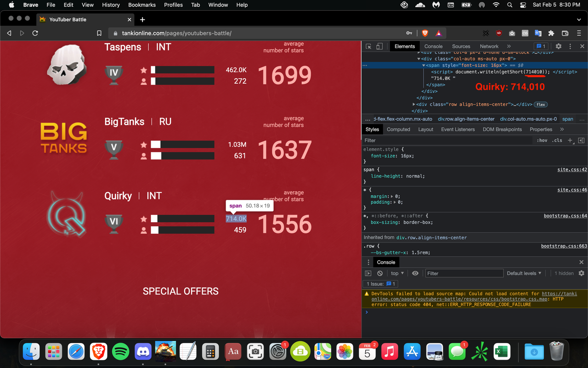Bookmark this page icon

tap(99, 33)
